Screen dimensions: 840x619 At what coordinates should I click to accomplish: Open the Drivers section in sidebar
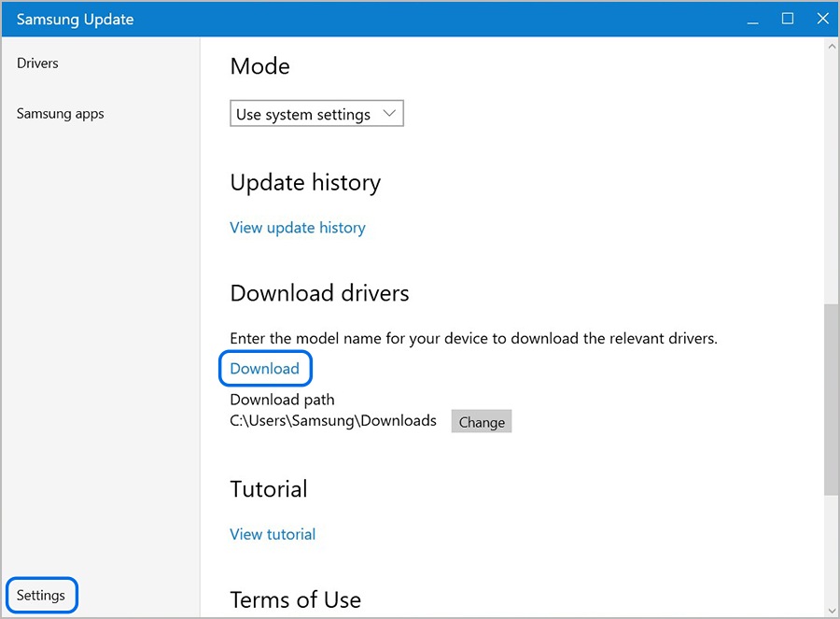37,63
